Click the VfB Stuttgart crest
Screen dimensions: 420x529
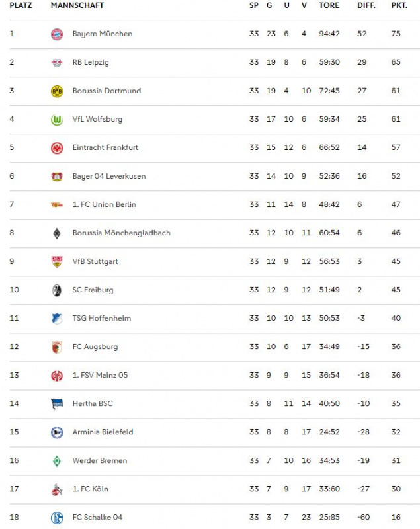point(57,261)
